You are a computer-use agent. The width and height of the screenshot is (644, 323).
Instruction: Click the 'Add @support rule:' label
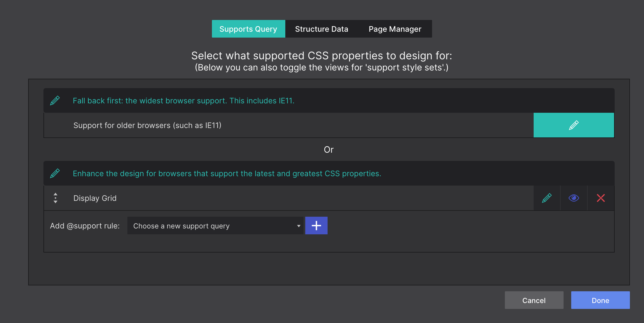tap(85, 226)
